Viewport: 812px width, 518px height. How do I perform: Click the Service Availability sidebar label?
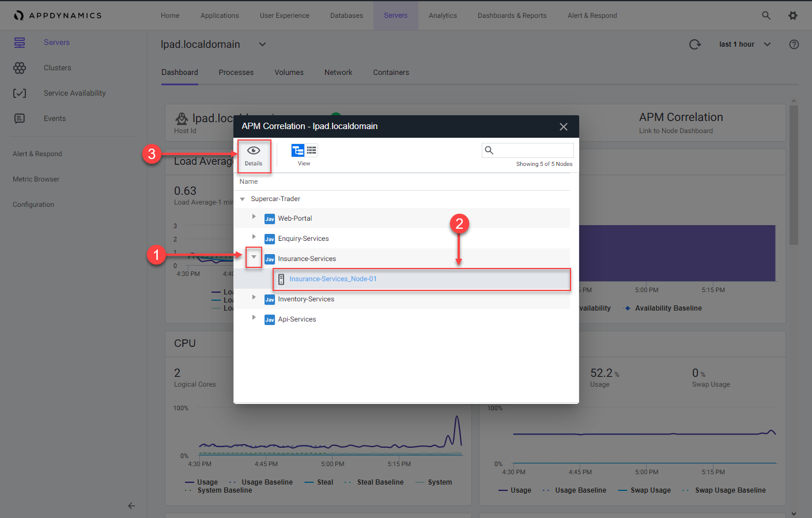75,93
